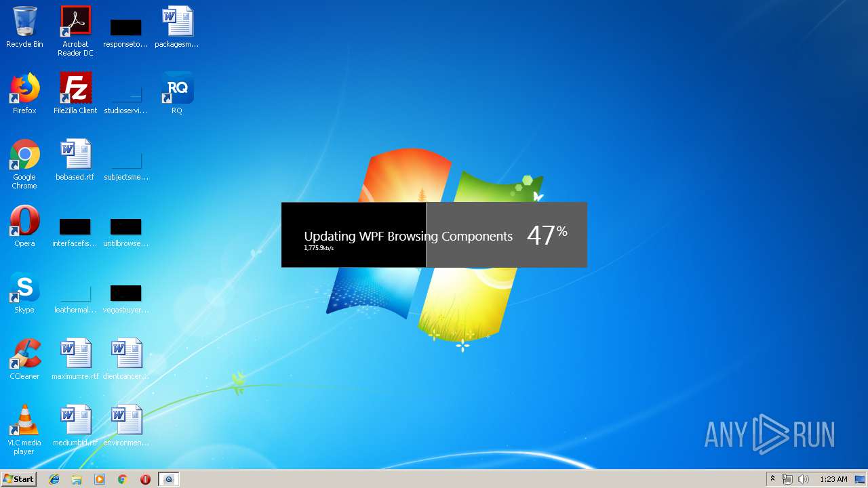Click the 47% progress indicator
This screenshot has width=868, height=488.
pos(547,235)
